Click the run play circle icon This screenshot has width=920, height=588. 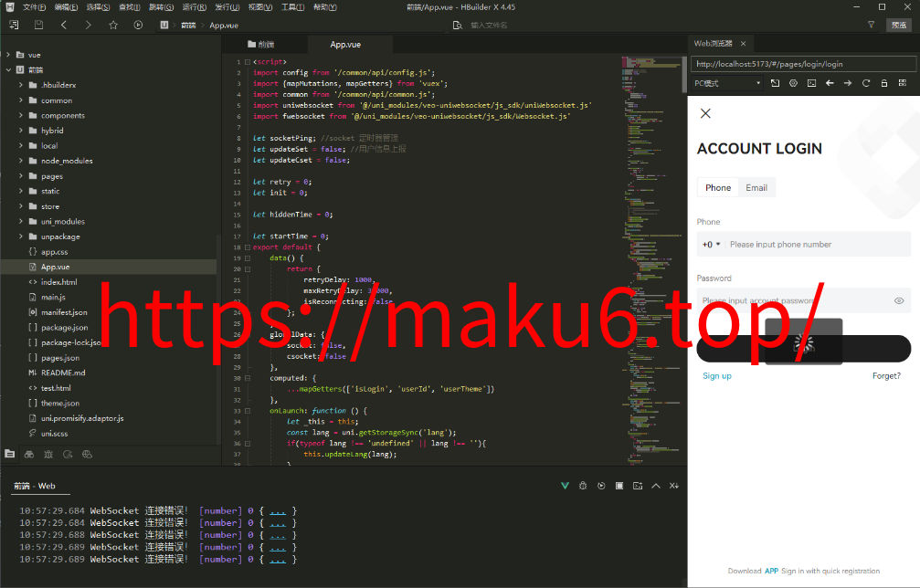(138, 25)
